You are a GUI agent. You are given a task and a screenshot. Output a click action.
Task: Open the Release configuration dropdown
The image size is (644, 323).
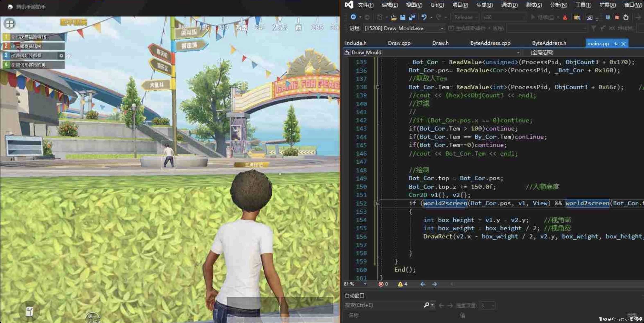tap(466, 17)
